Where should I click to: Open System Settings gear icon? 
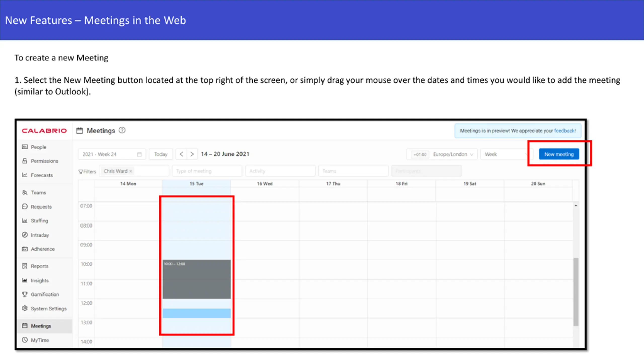[25, 308]
